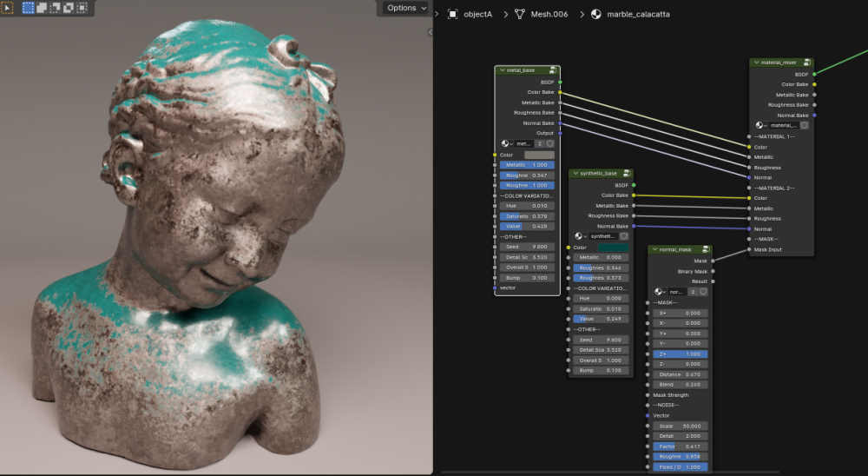The image size is (868, 476).
Task: Click material_mixer node group icon in header
Action: tap(808, 63)
